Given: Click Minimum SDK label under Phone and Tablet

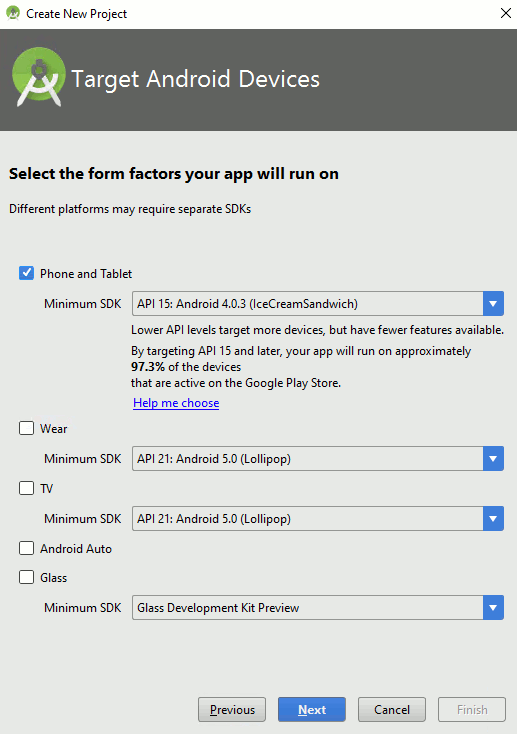Looking at the screenshot, I should 83,304.
